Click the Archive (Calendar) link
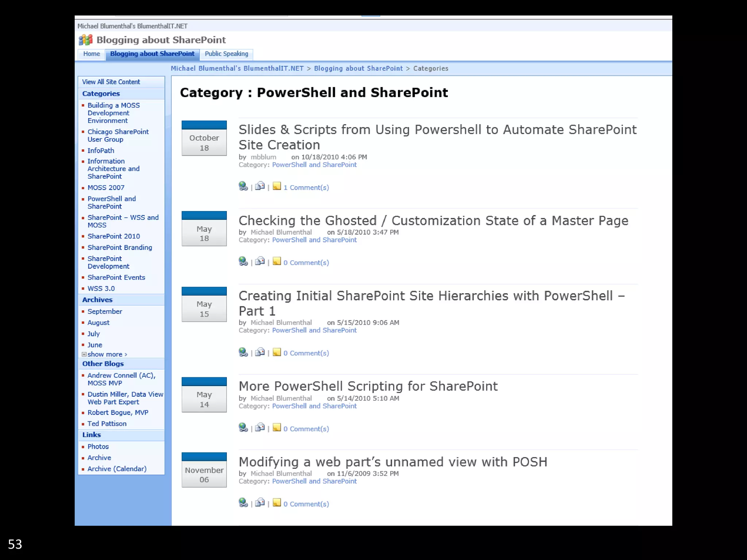Viewport: 747px width, 560px height. click(117, 469)
